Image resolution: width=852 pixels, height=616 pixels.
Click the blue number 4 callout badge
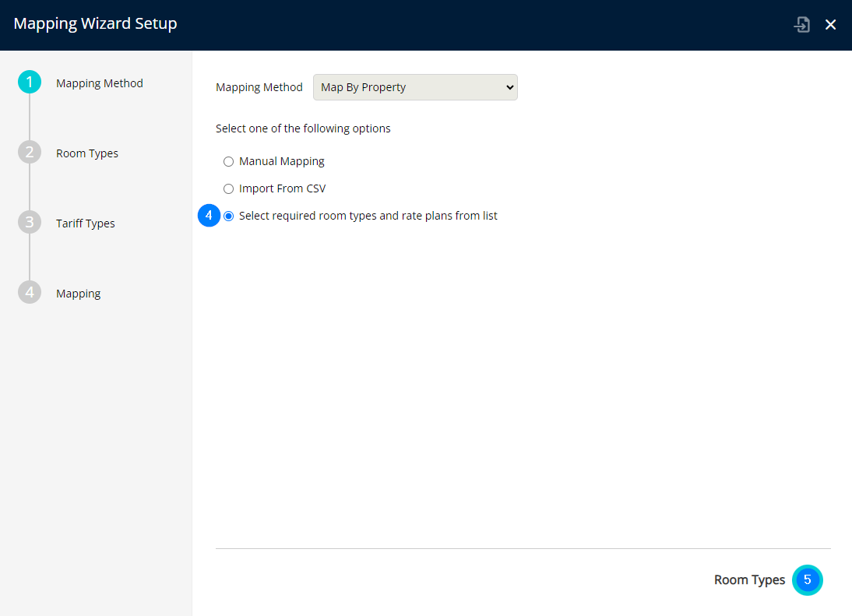209,216
